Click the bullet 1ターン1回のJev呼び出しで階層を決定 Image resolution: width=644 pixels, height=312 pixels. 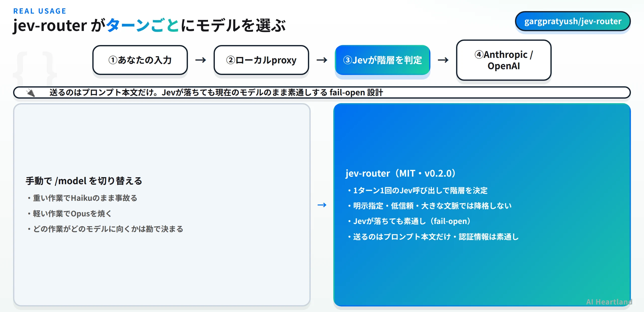tap(418, 190)
